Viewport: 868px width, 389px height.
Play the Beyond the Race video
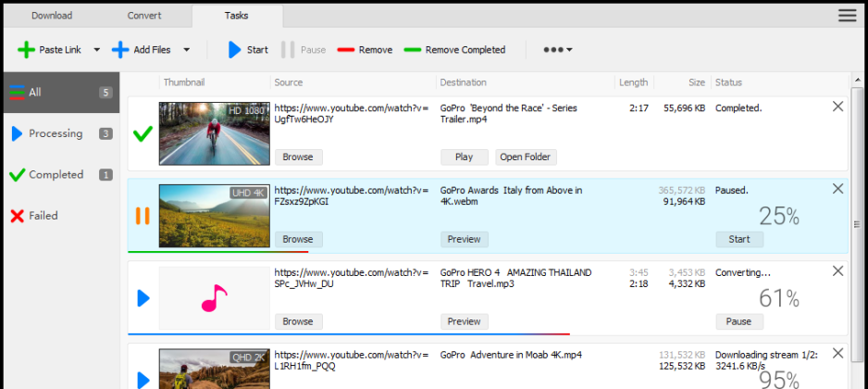(x=465, y=157)
